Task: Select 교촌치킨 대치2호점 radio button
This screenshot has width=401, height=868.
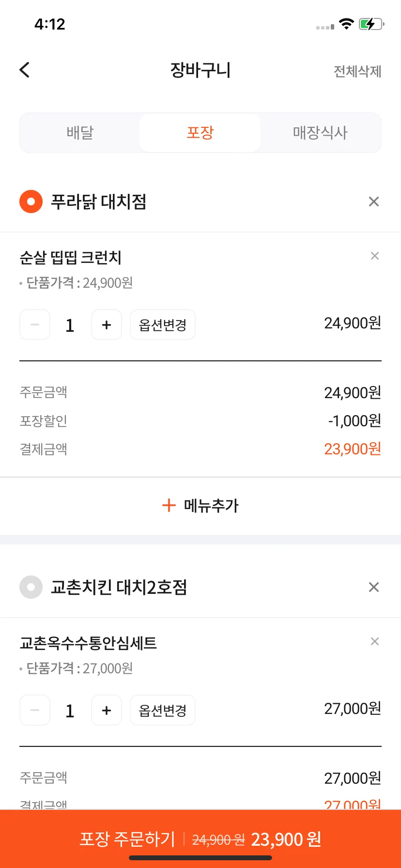Action: point(31,587)
